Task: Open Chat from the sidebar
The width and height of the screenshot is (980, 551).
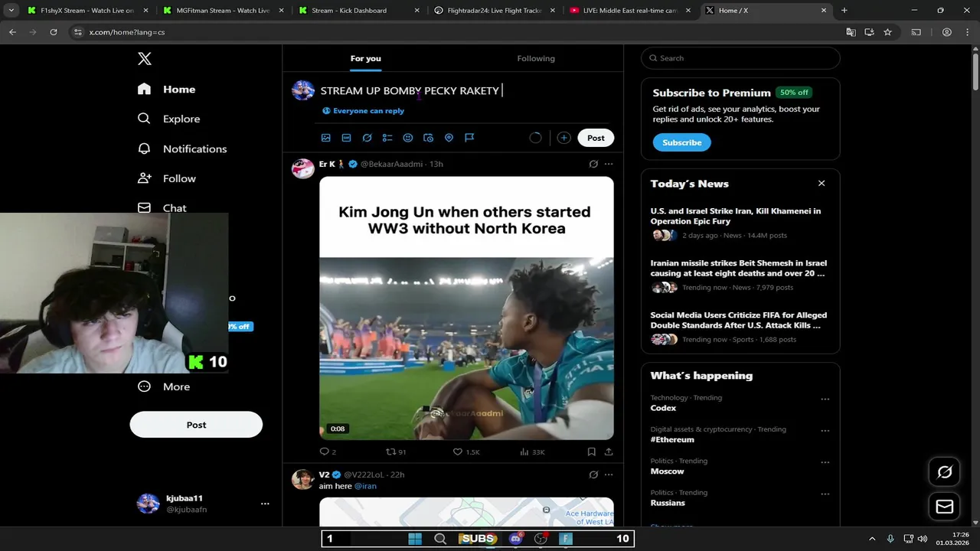Action: tap(162, 207)
